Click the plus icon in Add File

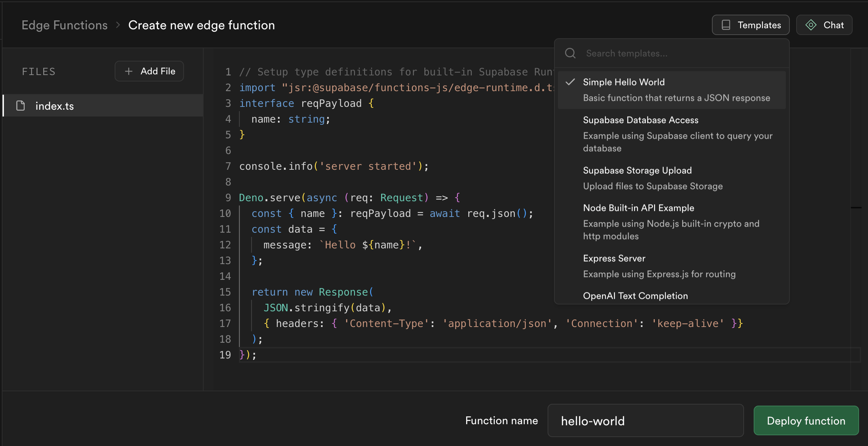[129, 71]
